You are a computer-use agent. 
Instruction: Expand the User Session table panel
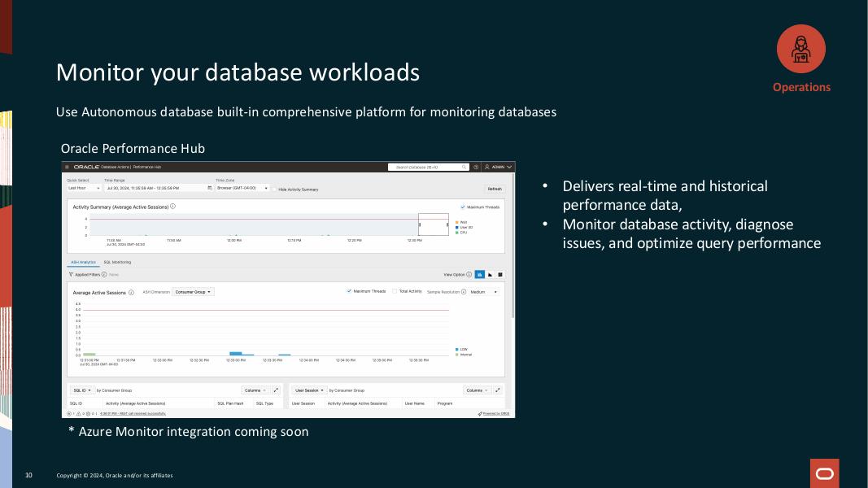(x=497, y=390)
